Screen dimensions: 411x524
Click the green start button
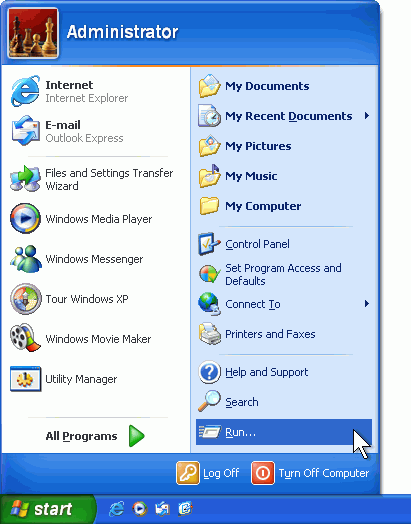pos(48,509)
